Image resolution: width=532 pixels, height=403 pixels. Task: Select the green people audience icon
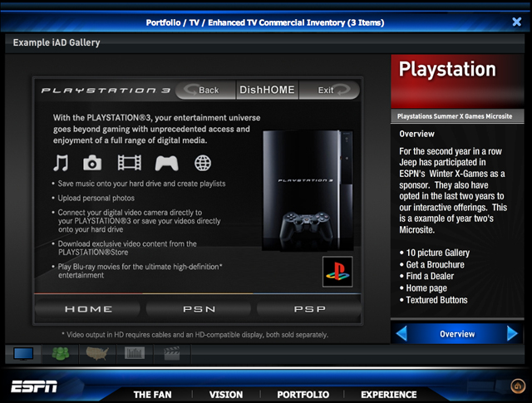[61, 354]
